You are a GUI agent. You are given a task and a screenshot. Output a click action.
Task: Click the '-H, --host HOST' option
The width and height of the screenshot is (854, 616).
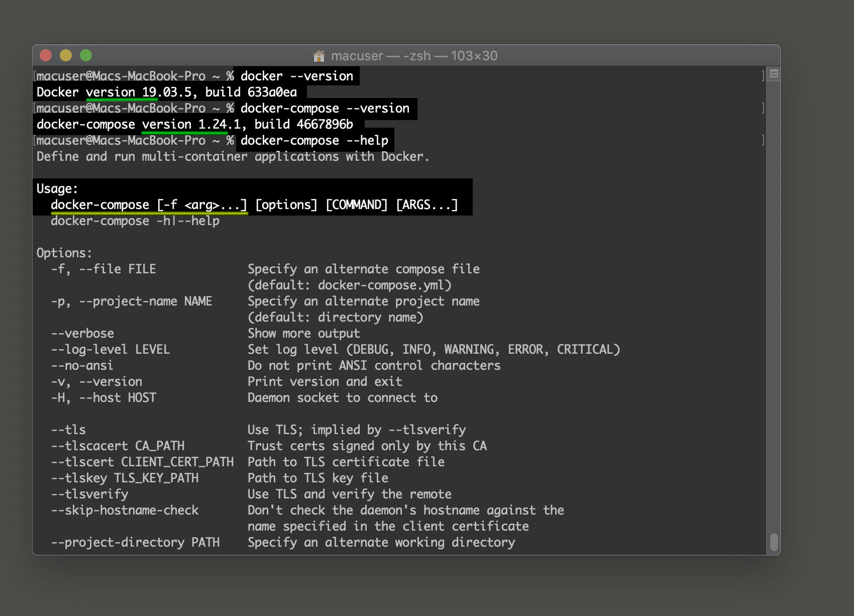pyautogui.click(x=103, y=398)
